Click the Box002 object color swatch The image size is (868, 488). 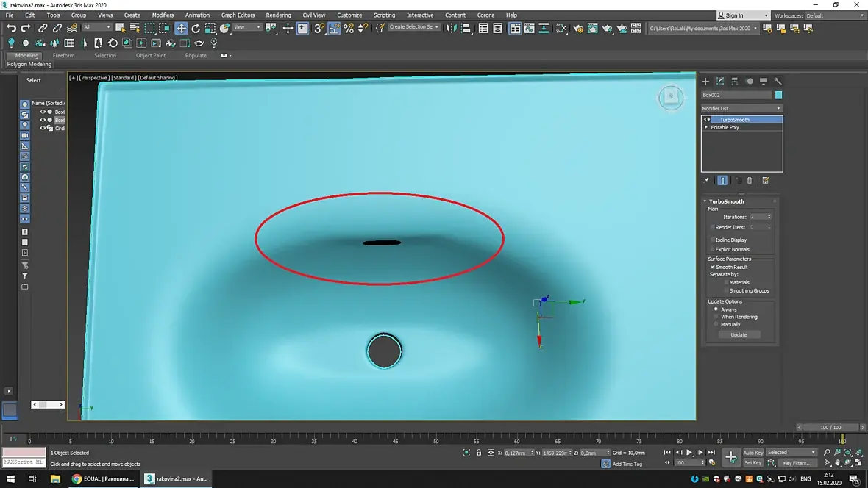[x=779, y=95]
